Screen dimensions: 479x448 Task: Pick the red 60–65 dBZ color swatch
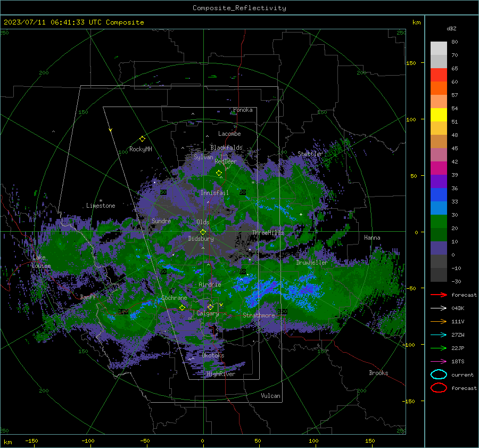click(439, 75)
